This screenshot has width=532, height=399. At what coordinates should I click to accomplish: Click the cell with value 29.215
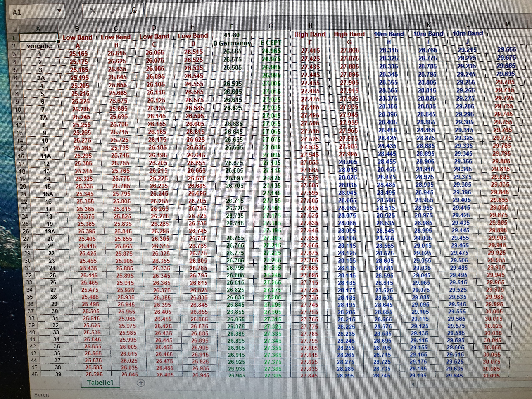tap(467, 50)
